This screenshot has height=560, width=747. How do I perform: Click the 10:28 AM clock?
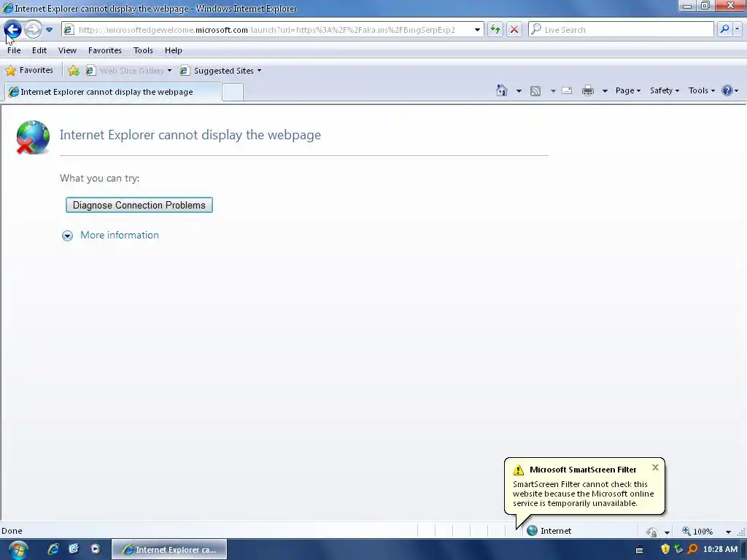[720, 550]
